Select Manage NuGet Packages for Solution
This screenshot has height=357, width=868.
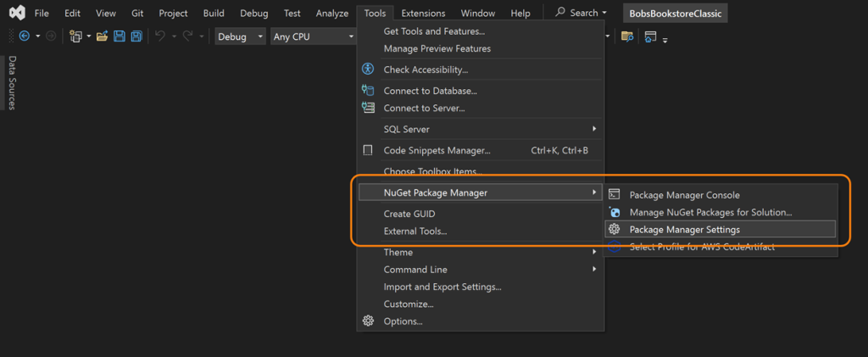pyautogui.click(x=721, y=212)
